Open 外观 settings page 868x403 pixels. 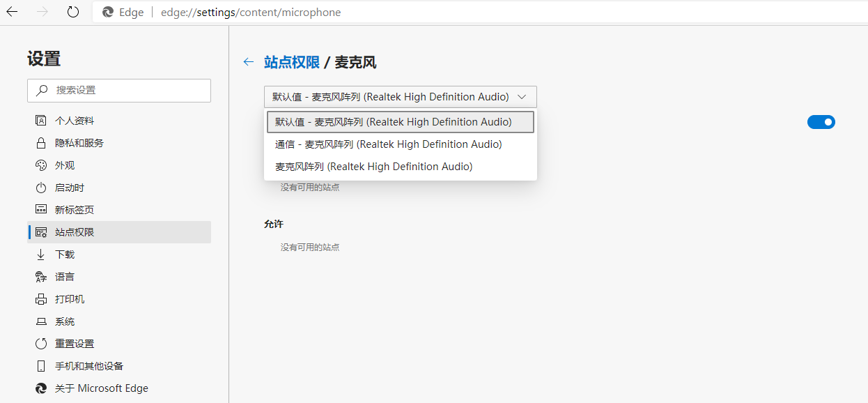(x=119, y=165)
